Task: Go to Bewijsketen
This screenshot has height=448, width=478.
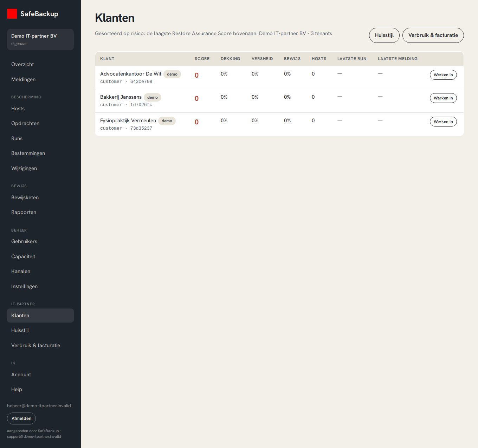Action: pos(40,197)
